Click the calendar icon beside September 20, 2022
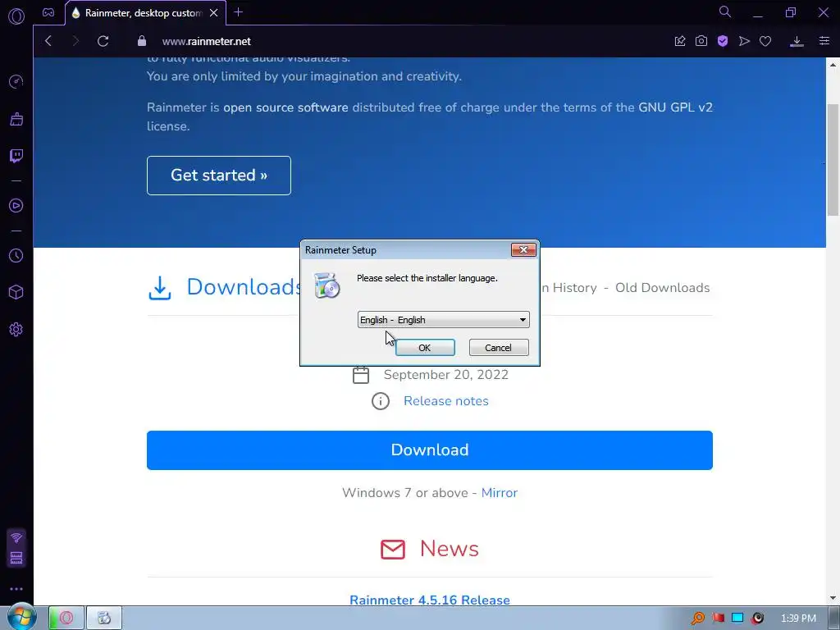 point(361,375)
